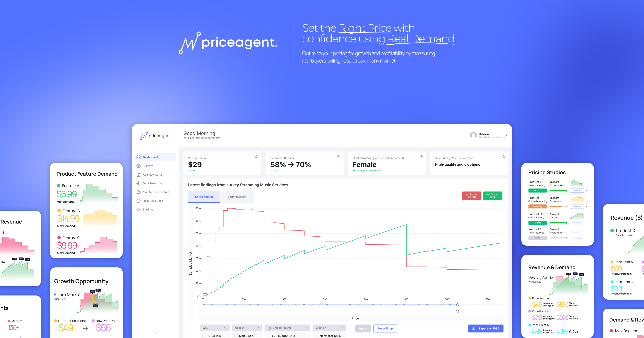Click the 'High-quality audio options' text

pyautogui.click(x=457, y=164)
